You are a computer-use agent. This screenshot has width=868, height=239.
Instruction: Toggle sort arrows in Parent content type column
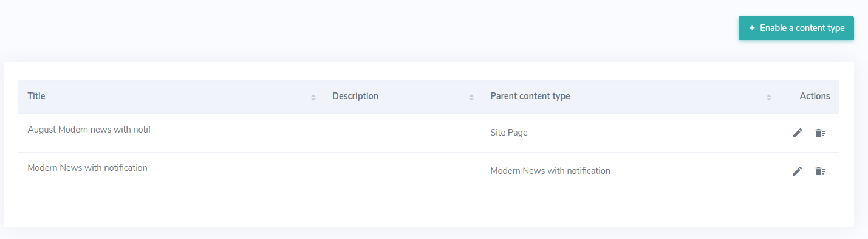pos(768,97)
